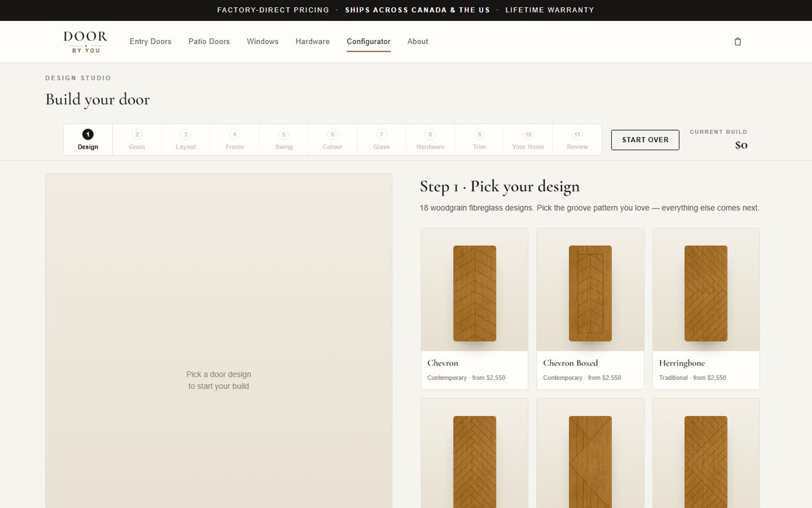Open About navigation link
Viewport: 812px width, 508px height.
point(418,41)
